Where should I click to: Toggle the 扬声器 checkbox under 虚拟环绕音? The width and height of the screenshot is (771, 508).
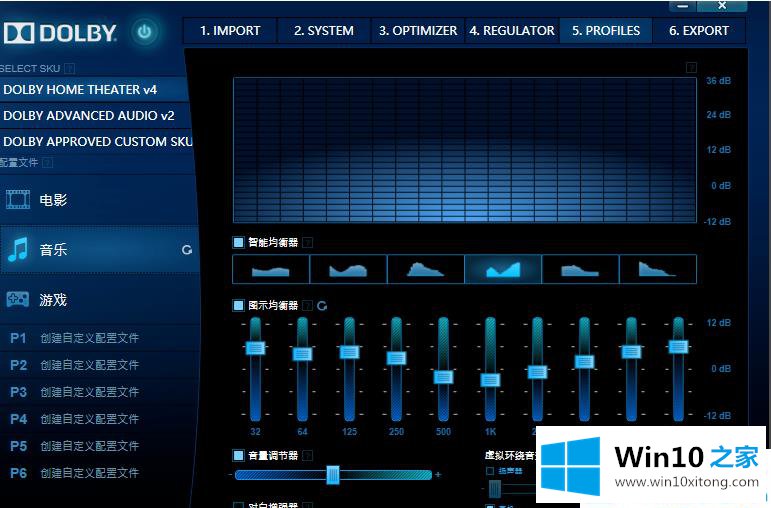[x=490, y=471]
